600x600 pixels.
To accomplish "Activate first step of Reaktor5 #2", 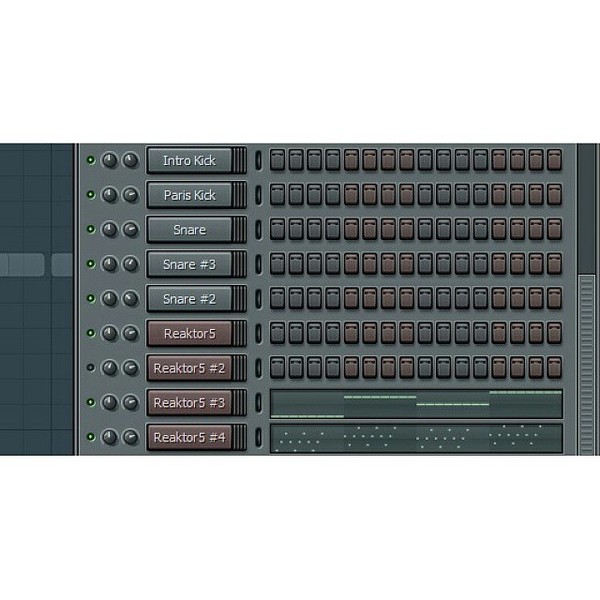I will [277, 368].
